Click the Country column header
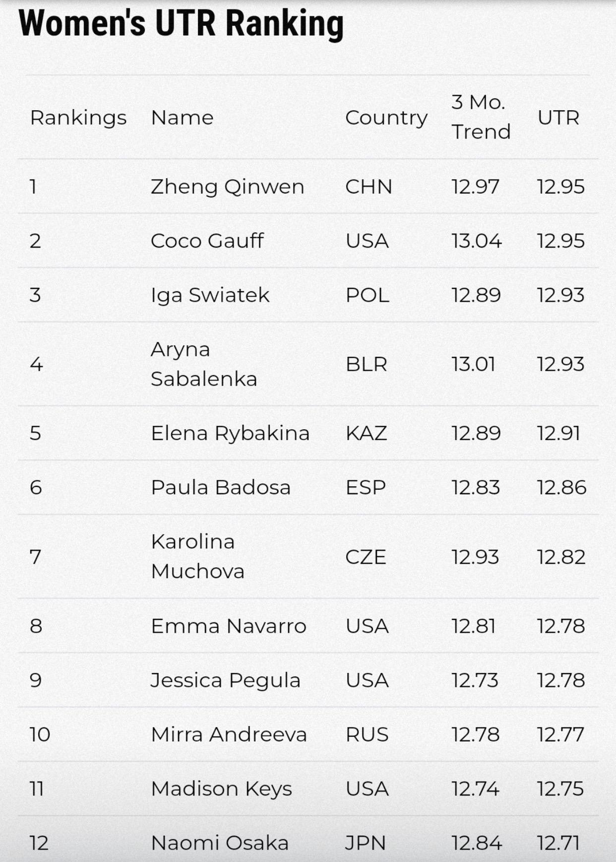The width and height of the screenshot is (616, 862). (x=386, y=118)
